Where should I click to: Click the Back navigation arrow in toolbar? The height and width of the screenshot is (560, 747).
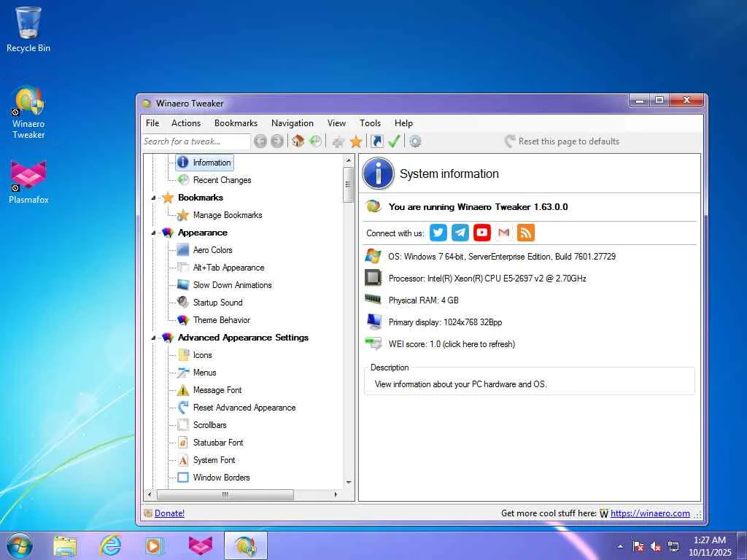(260, 141)
